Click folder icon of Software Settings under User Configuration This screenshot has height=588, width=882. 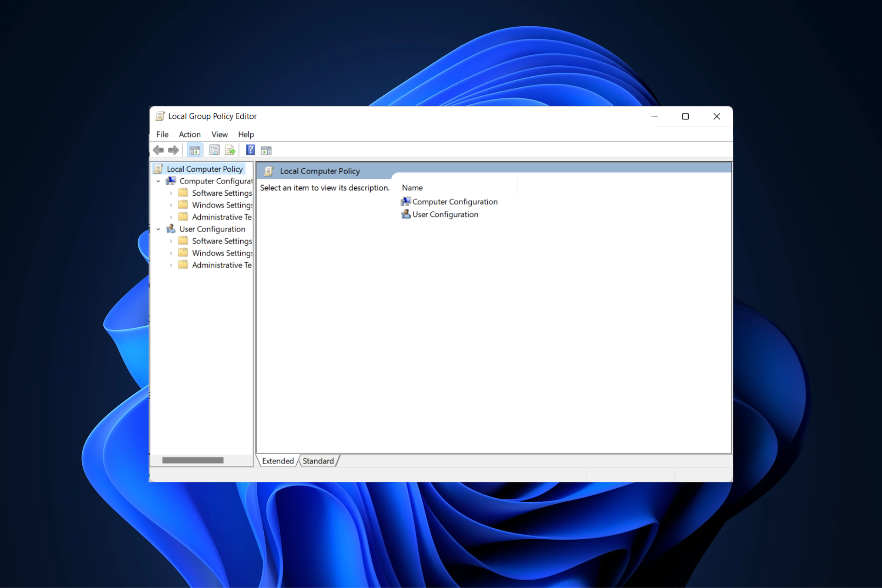click(183, 241)
